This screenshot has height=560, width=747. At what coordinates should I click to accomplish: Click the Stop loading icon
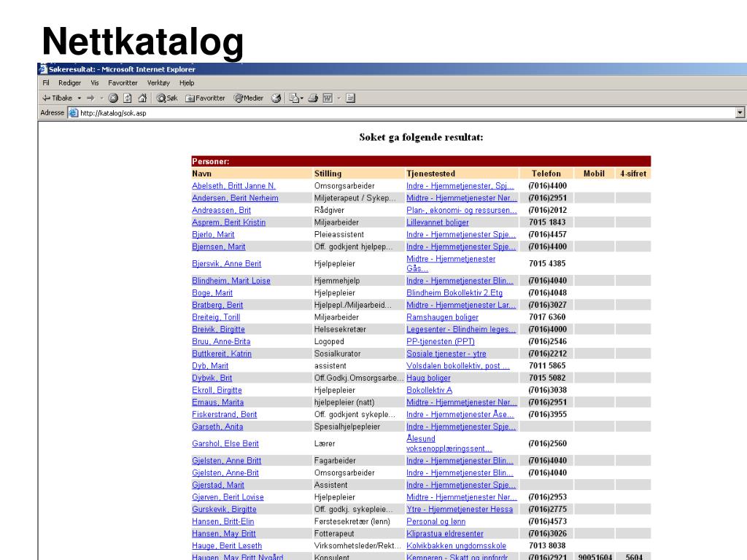point(113,98)
